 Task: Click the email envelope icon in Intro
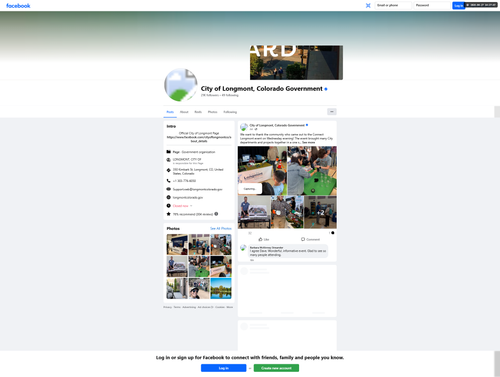click(x=168, y=189)
